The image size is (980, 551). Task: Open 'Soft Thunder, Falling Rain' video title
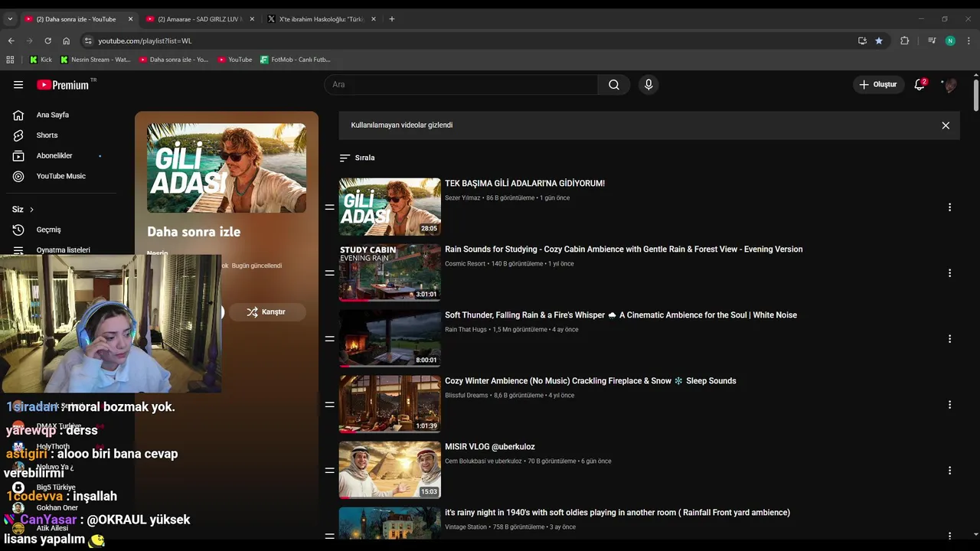pyautogui.click(x=621, y=315)
